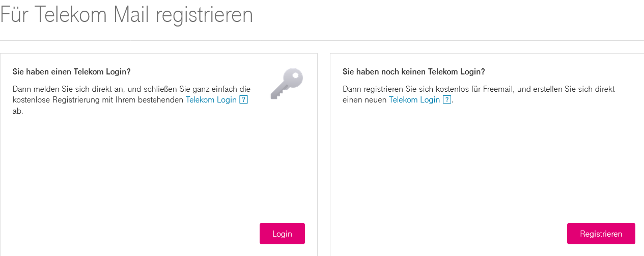The height and width of the screenshot is (256, 644).
Task: Click the pink Registrieren button
Action: click(x=601, y=234)
